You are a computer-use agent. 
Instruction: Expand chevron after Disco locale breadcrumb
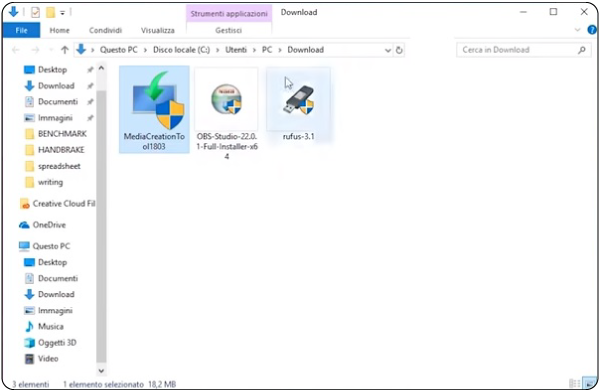click(217, 50)
